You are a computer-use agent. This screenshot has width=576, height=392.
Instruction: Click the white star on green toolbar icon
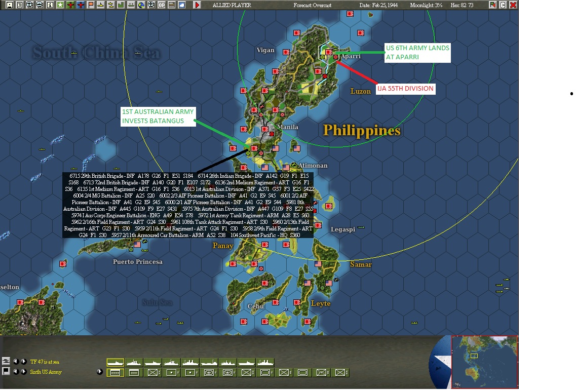tap(60, 5)
